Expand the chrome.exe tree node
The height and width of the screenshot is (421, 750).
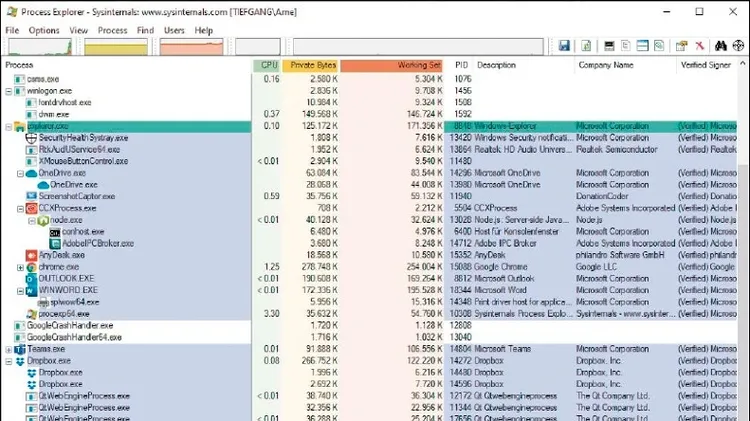pos(21,267)
